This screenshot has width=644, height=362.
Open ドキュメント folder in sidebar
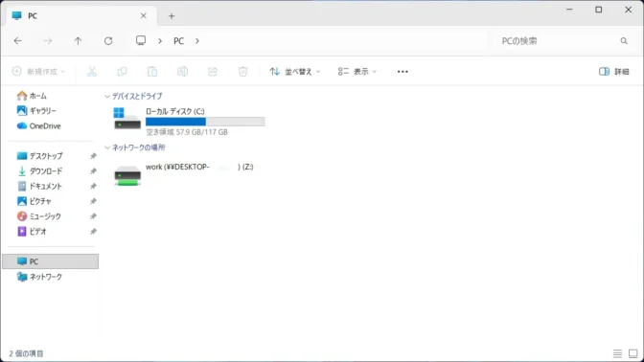click(39, 187)
